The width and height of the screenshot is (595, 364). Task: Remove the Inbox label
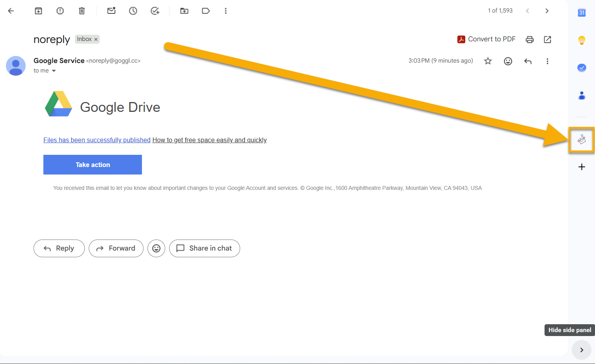96,39
